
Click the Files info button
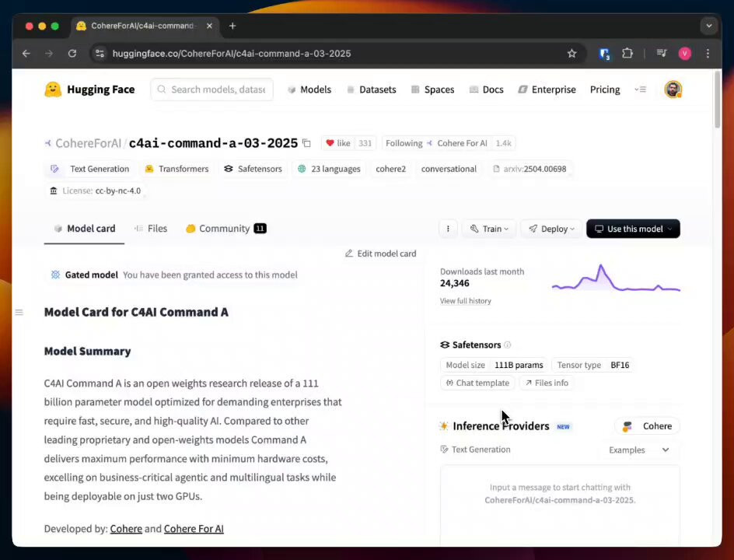point(547,383)
